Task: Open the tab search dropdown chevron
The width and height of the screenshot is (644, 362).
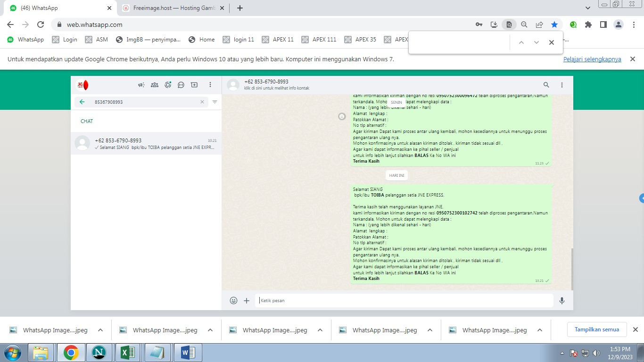Action: [x=587, y=8]
